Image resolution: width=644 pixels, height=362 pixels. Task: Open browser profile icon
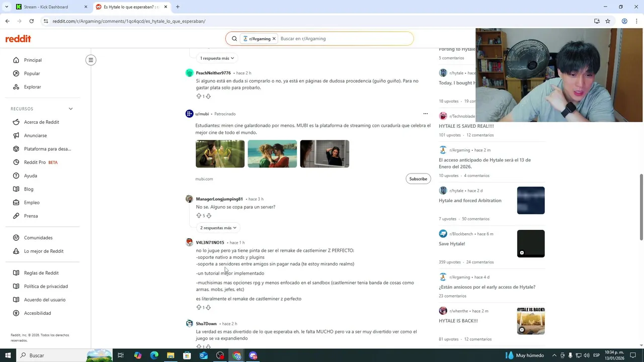click(624, 21)
